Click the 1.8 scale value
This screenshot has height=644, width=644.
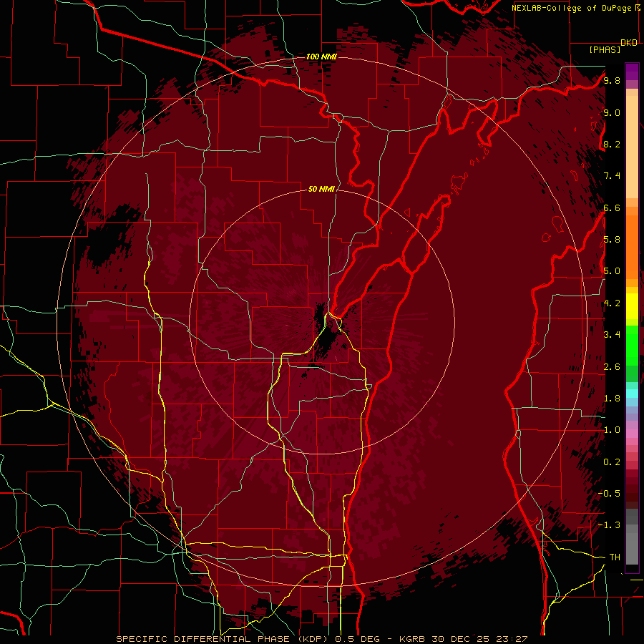(612, 399)
